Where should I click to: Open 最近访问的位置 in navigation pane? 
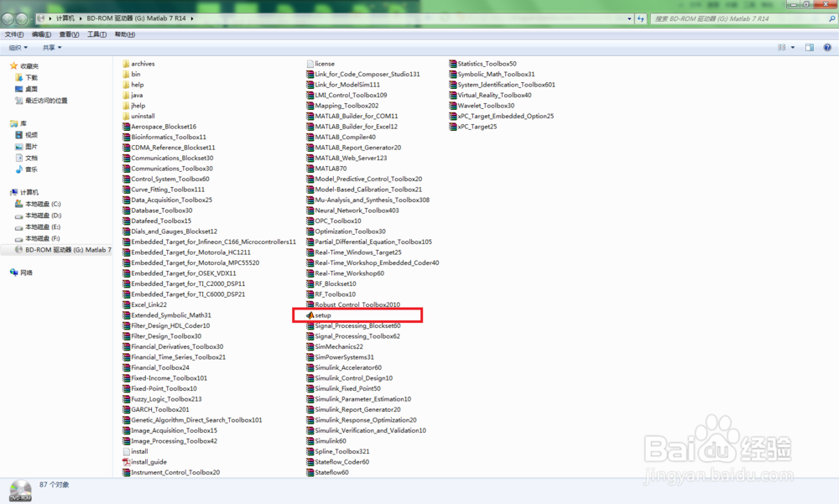pyautogui.click(x=46, y=101)
